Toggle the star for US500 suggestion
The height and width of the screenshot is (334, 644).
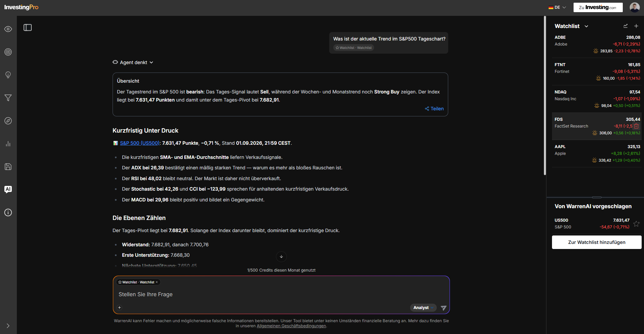[x=636, y=224]
